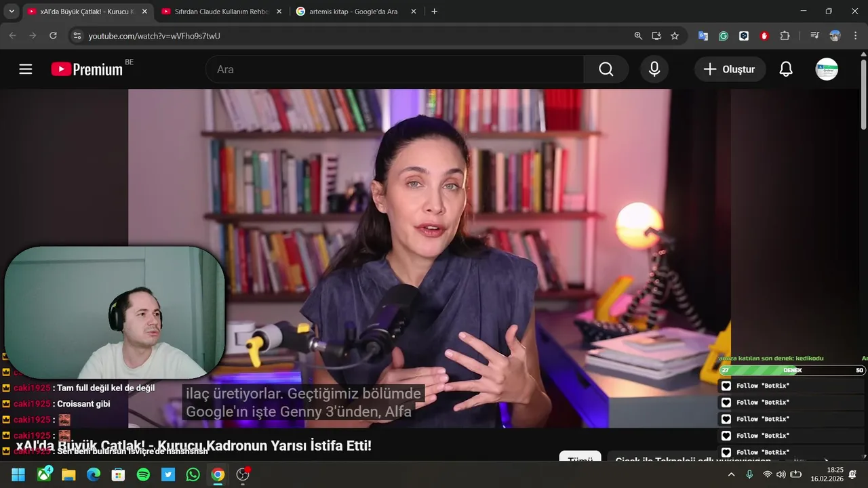
Task: Open Windows Start menu
Action: pyautogui.click(x=18, y=474)
